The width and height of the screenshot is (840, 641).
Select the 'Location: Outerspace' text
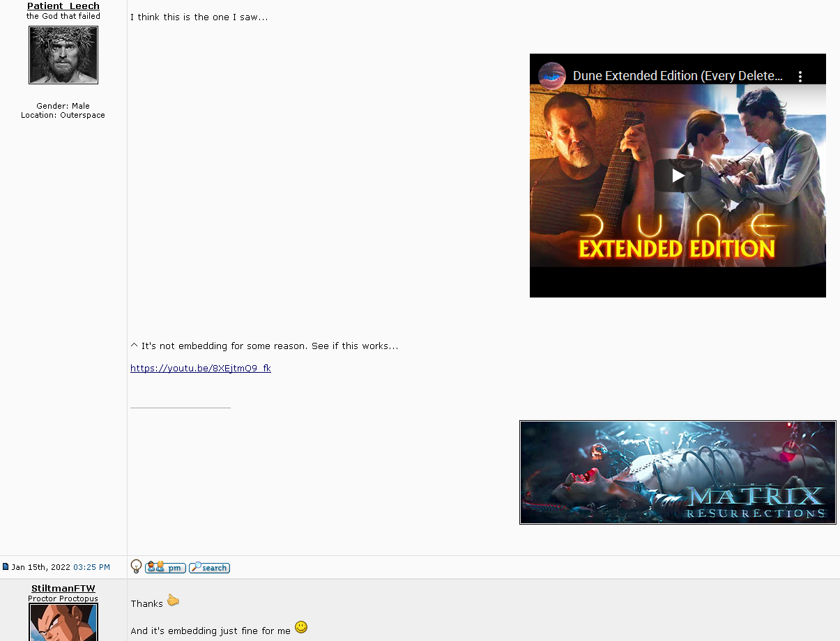(63, 115)
